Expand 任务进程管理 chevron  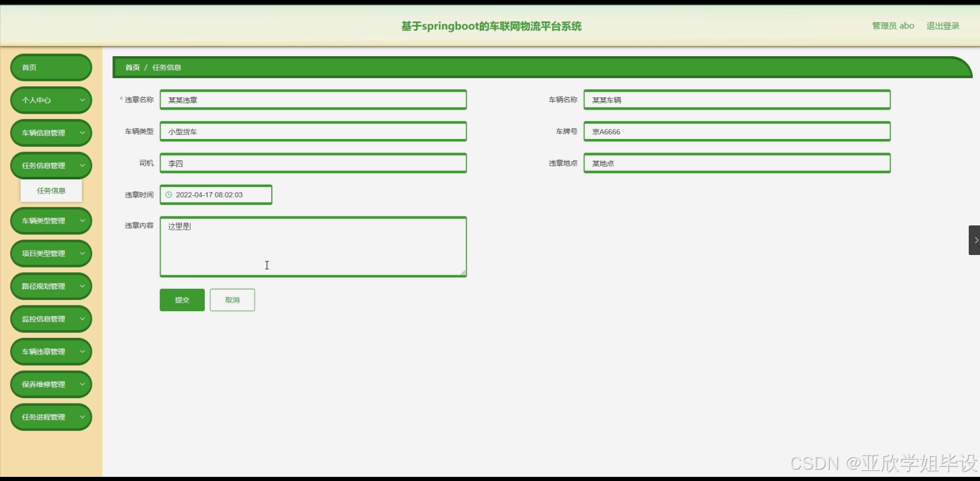click(x=82, y=417)
